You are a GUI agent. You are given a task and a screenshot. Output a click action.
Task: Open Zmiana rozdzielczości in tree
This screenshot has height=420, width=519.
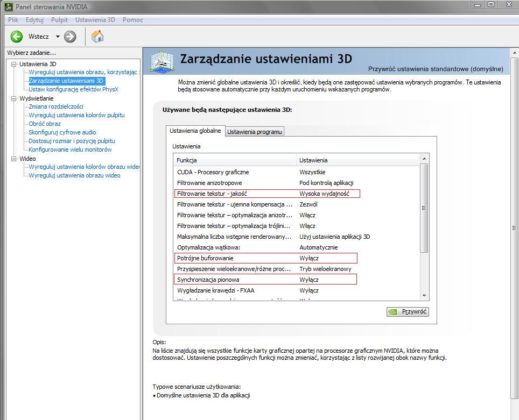coord(55,106)
